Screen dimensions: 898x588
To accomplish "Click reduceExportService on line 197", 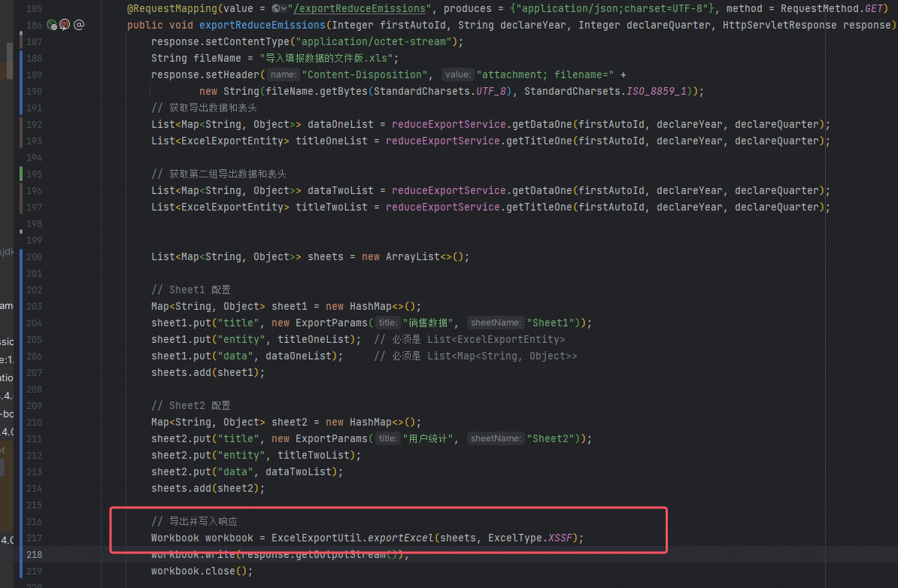I will click(443, 208).
